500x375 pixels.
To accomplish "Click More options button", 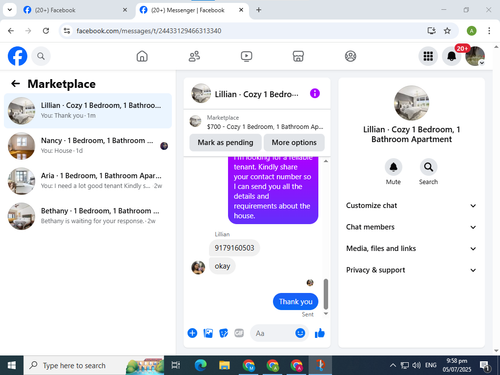I will (x=294, y=142).
